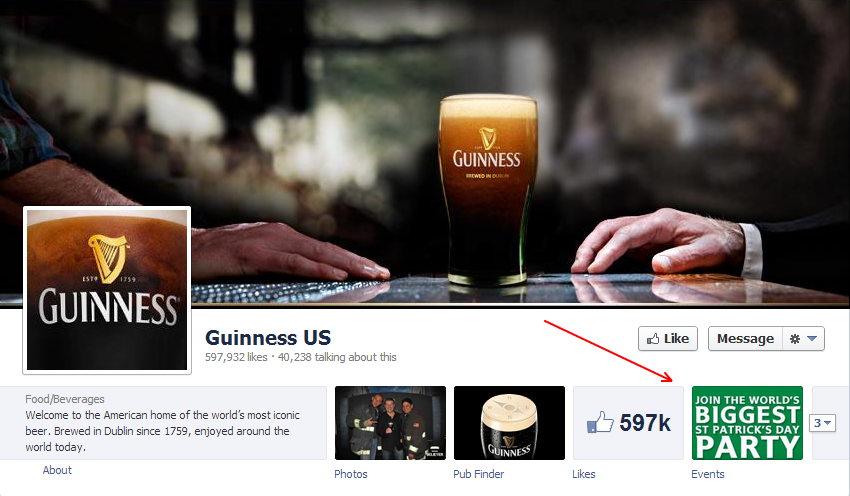
Task: Click the 597k Likes box
Action: [628, 423]
